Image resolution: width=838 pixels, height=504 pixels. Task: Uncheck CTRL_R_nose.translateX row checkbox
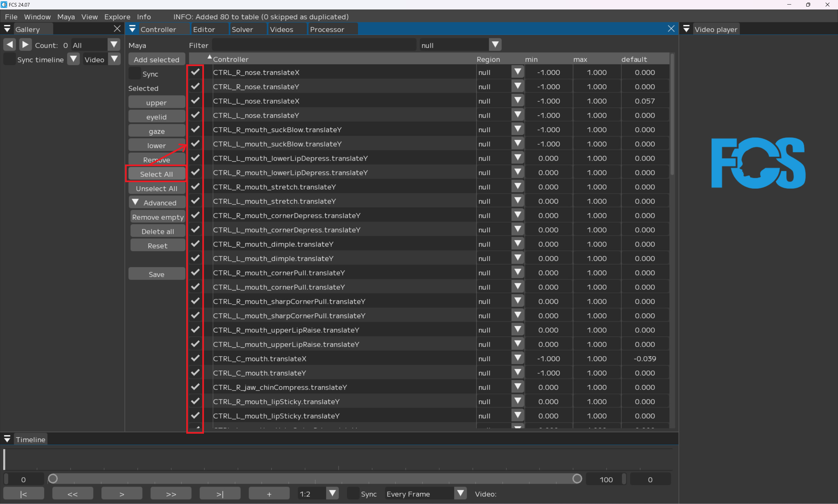coord(195,72)
